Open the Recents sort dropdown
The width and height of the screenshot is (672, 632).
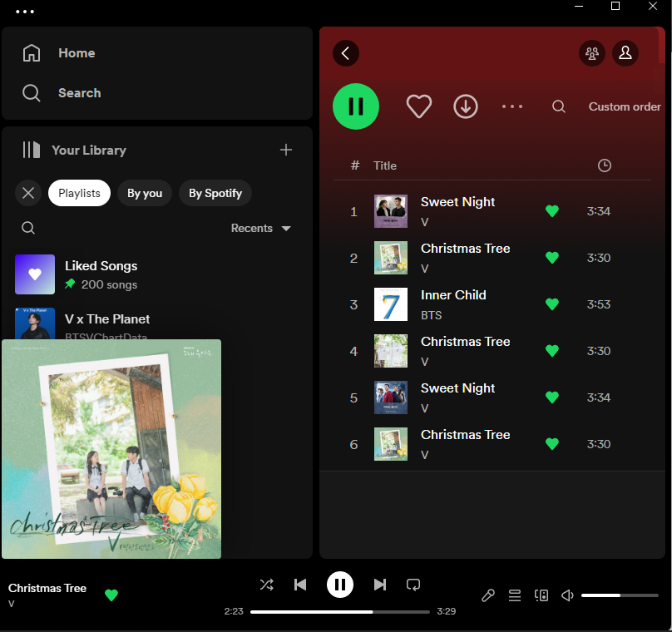coord(260,229)
